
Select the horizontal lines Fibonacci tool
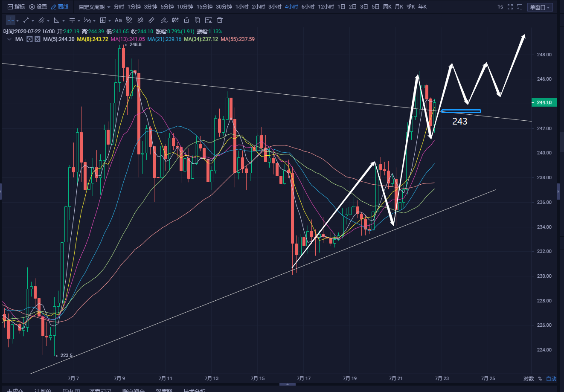[x=72, y=20]
